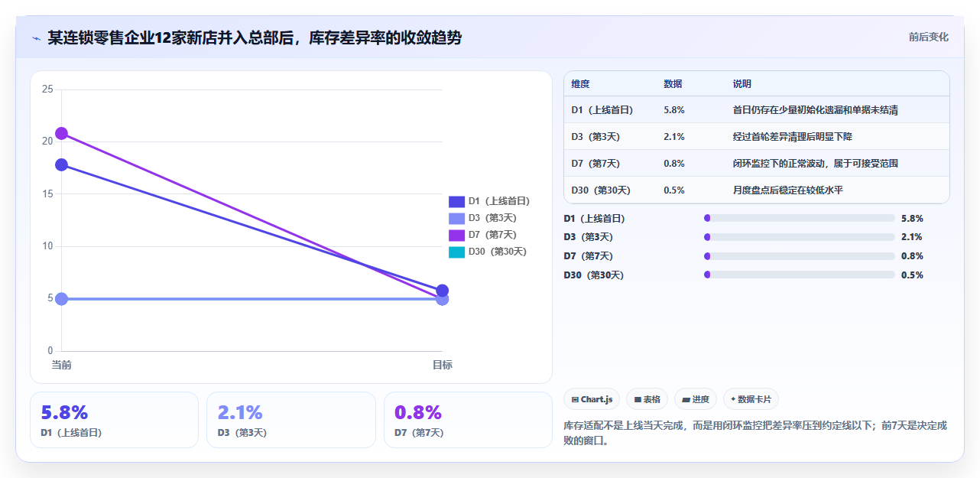980x478 pixels.
Task: Click 经过首轮差异清理后明显下降 description
Action: (x=792, y=137)
